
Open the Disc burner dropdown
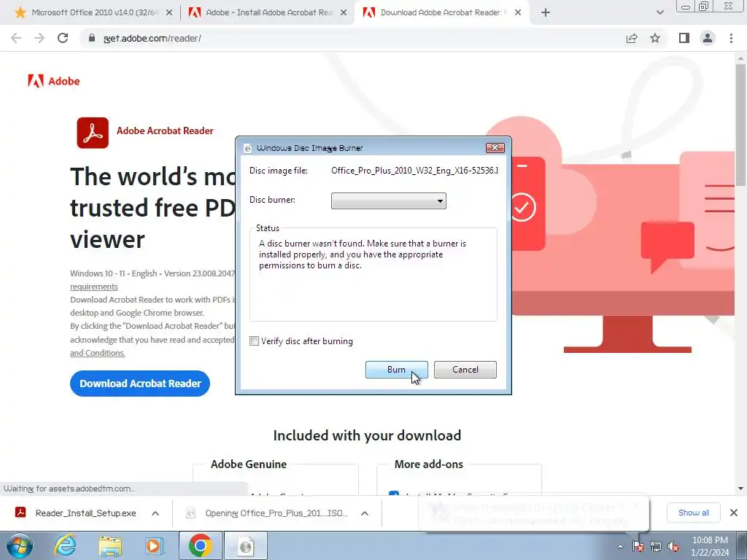coord(388,201)
